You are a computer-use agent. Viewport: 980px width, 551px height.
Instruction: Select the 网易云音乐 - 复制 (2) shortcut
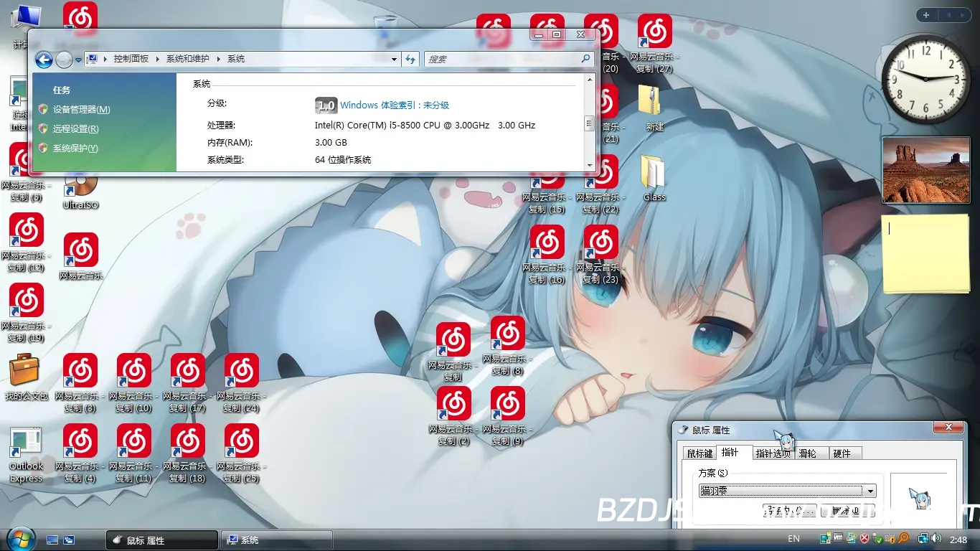(x=454, y=416)
